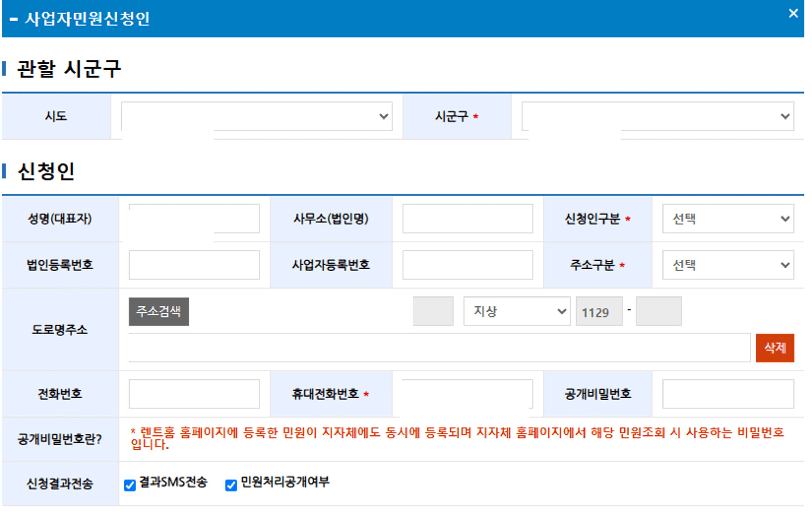Screen dimensions: 812x515
Task: Click the 전화번호 input field
Action: (x=194, y=394)
